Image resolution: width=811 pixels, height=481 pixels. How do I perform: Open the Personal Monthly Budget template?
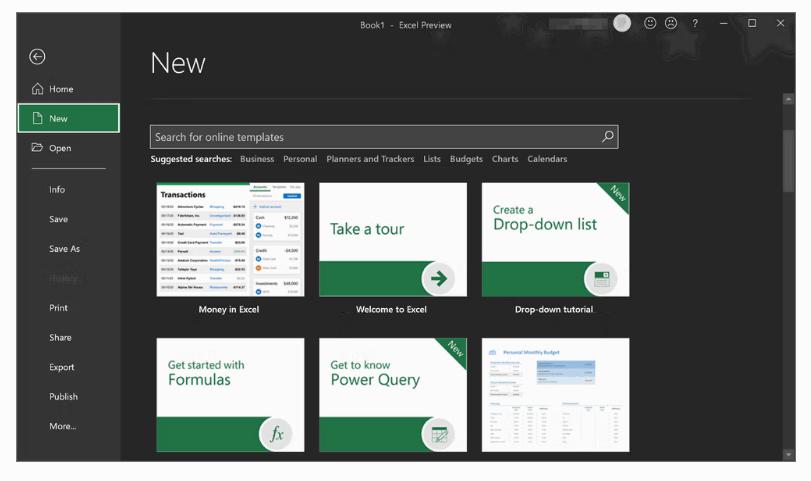click(555, 395)
